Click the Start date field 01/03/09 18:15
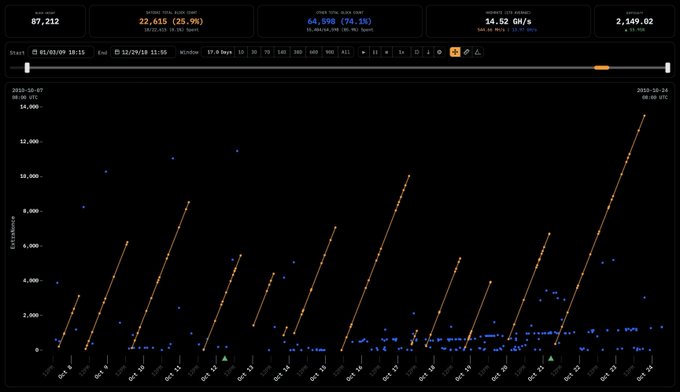680x392 pixels. coord(62,52)
